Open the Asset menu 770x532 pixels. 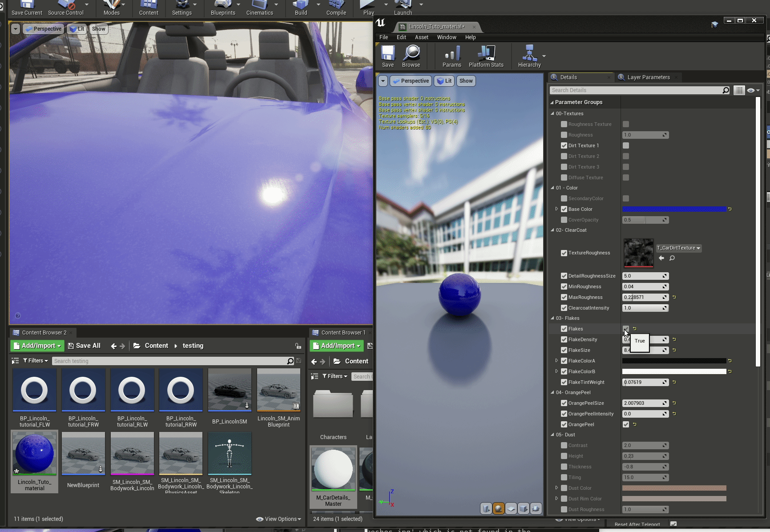421,37
